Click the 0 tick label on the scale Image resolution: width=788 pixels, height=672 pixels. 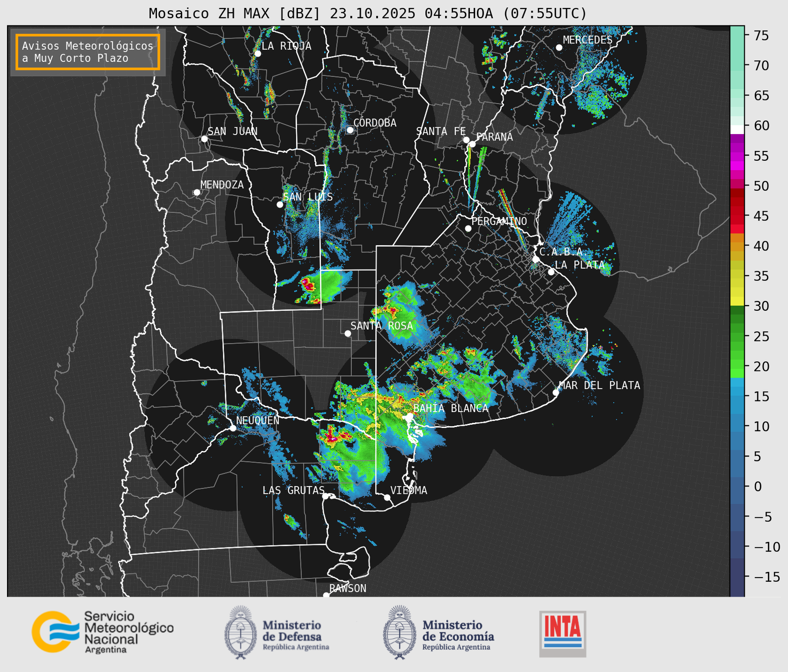coord(757,486)
